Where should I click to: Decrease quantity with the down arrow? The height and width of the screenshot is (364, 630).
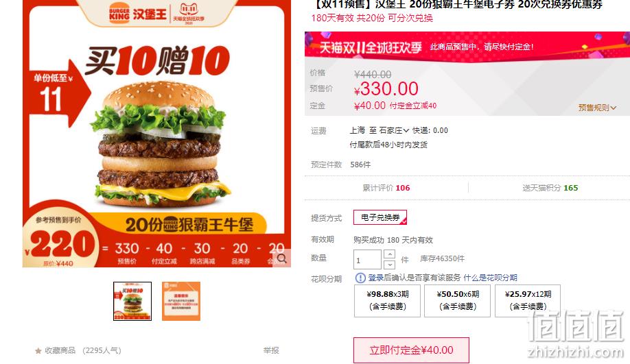pos(389,265)
